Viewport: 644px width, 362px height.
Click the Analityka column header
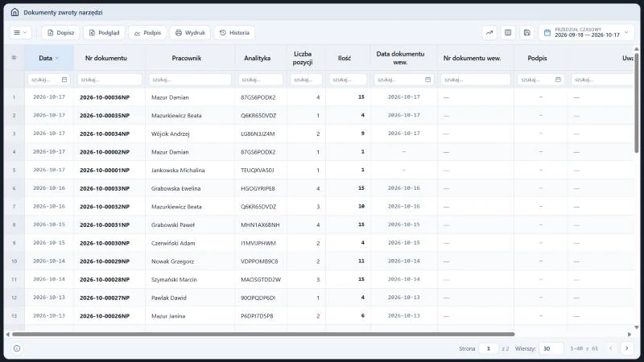[x=257, y=58]
